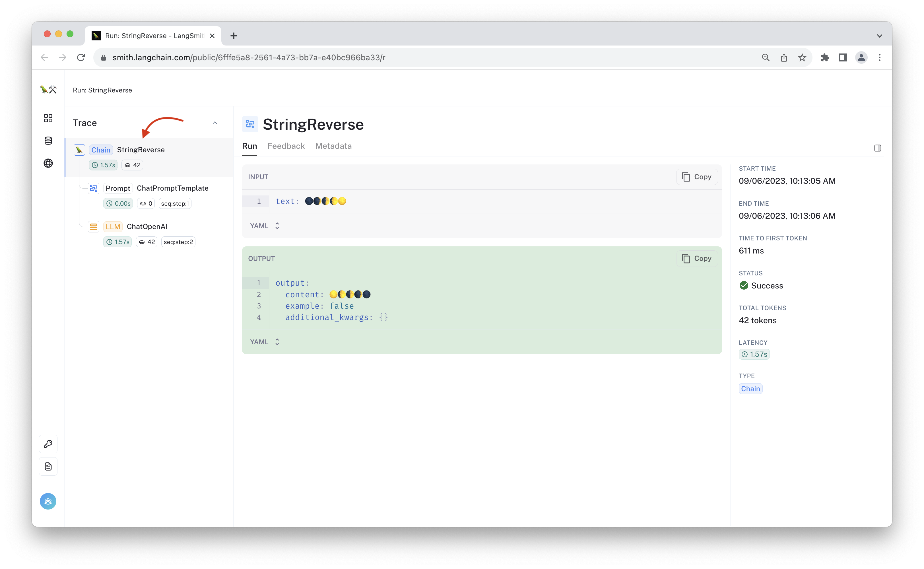Click the StringReverse chain icon beside title
This screenshot has width=924, height=569.
coord(250,124)
